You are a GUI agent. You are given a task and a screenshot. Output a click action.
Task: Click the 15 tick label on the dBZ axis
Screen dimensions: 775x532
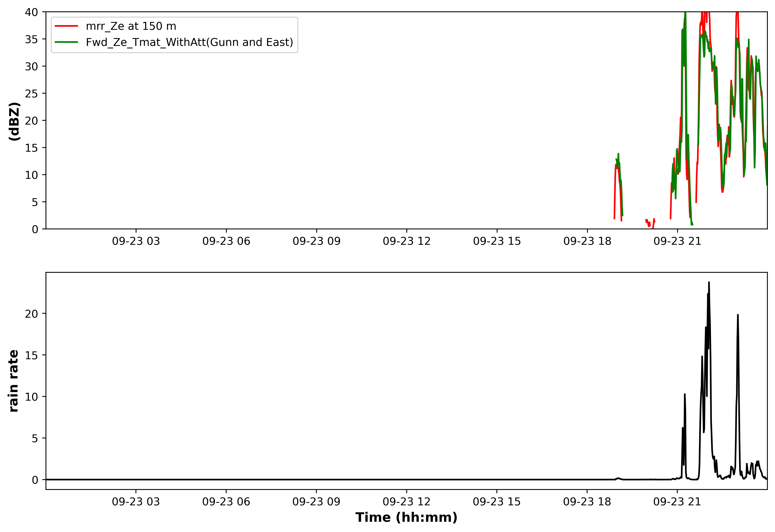pyautogui.click(x=31, y=148)
